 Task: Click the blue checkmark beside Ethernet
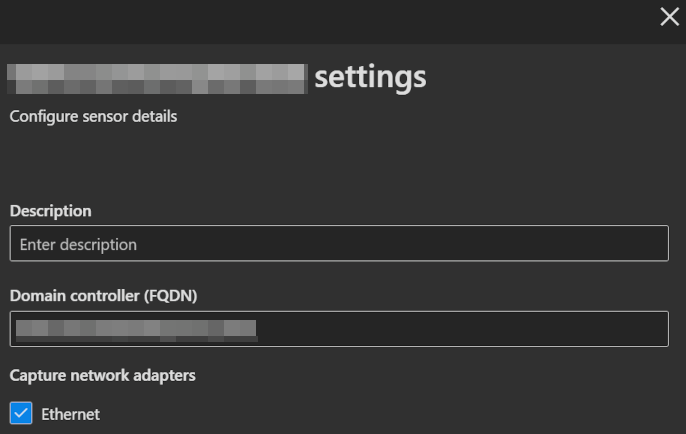point(21,413)
